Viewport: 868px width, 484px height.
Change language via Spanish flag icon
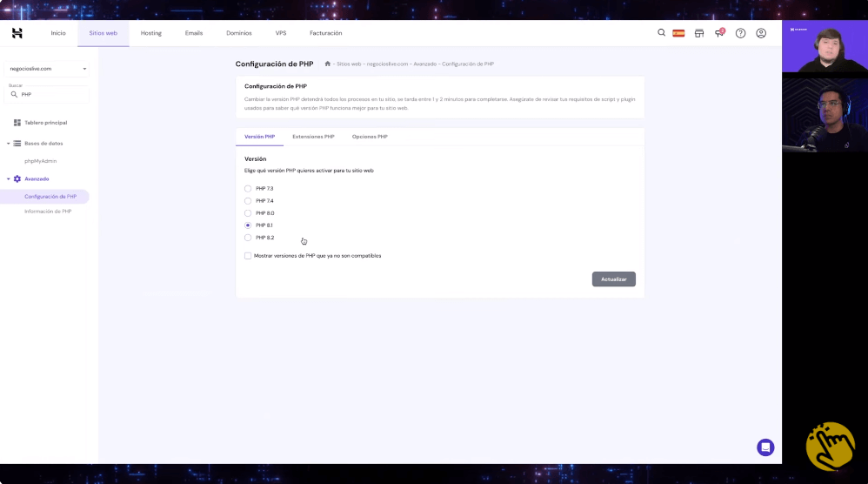click(678, 33)
